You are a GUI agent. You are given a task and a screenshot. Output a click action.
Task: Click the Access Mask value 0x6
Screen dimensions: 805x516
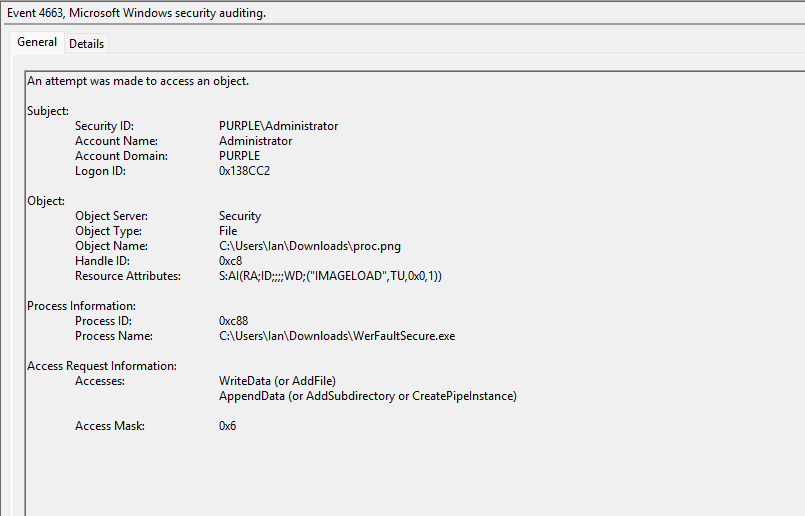227,426
